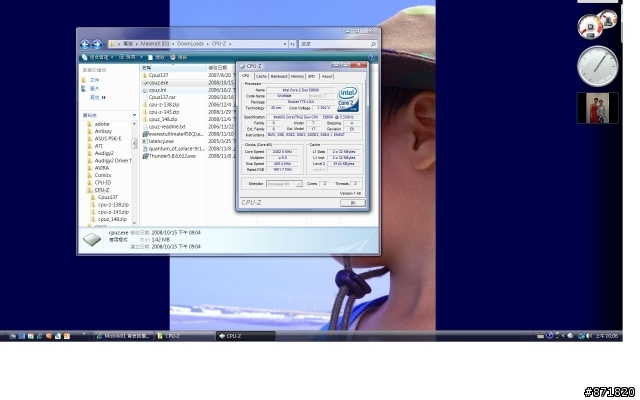This screenshot has height=400, width=640.
Task: Switch to the CPU tab in CPU-Z
Action: pyautogui.click(x=246, y=76)
